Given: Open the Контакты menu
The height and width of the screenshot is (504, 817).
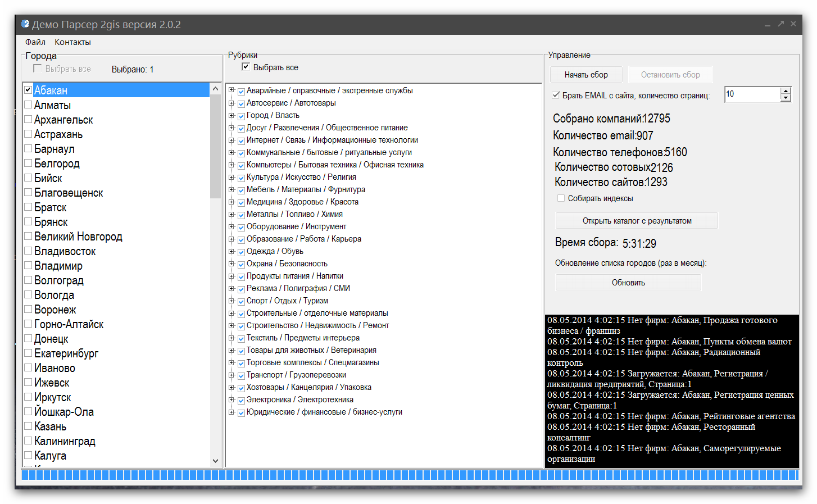Looking at the screenshot, I should (72, 42).
